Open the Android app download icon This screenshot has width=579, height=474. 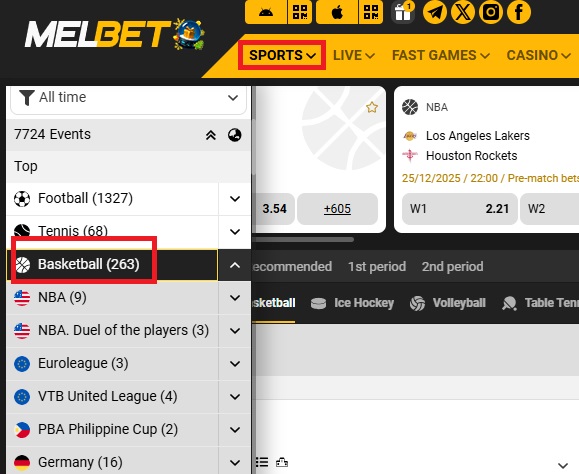click(266, 13)
